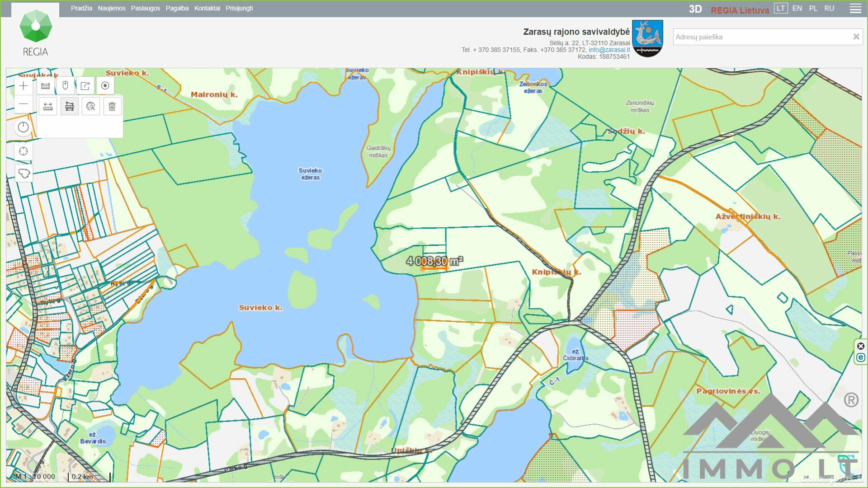This screenshot has width=868, height=488.
Task: Click the 0.2 km scale bar
Action: (x=89, y=477)
